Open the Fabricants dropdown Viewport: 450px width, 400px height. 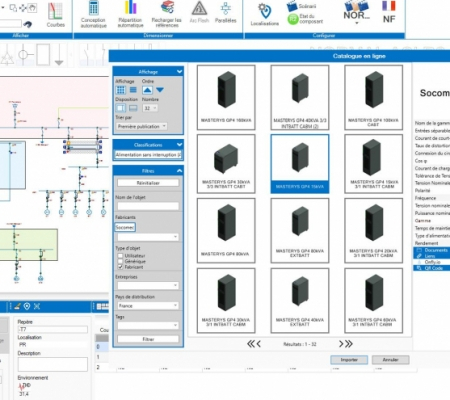click(148, 237)
